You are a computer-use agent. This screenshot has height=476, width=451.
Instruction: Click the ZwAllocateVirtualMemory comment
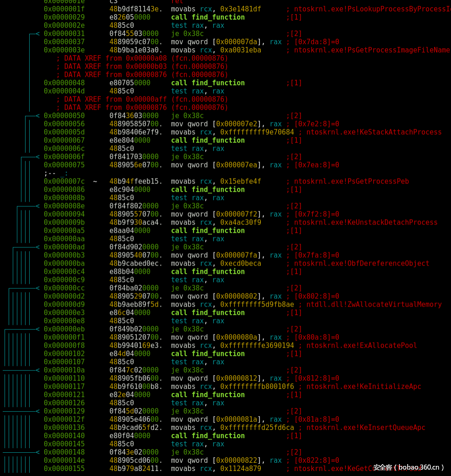coord(374,305)
